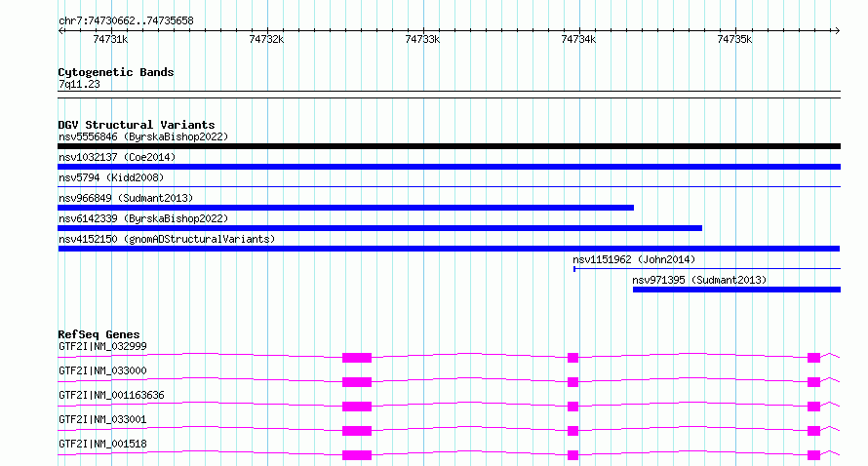The width and height of the screenshot is (868, 466).
Task: Click the nsv971395 (Sudmant2013) label
Action: point(699,280)
